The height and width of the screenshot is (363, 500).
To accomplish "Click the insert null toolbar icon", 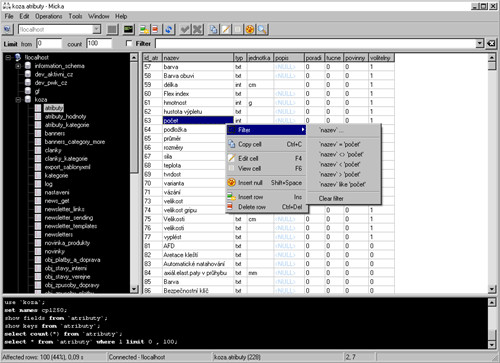I will click(x=250, y=29).
